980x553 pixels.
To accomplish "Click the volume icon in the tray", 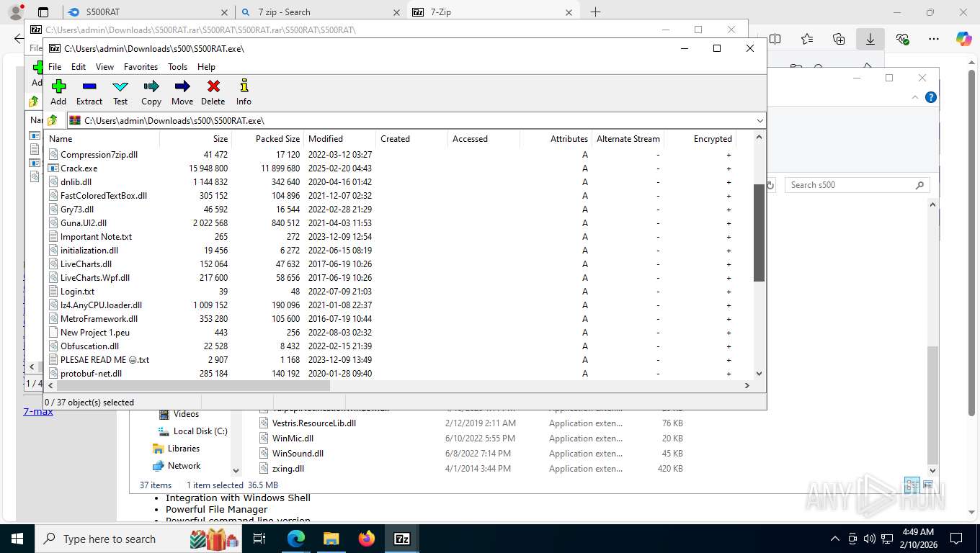I will coord(870,539).
